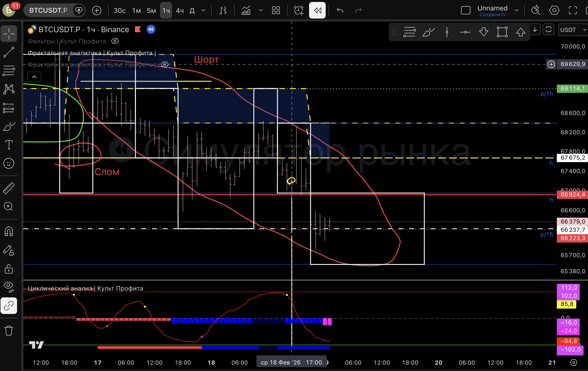Switch to the 4ч timeframe
Image resolution: width=588 pixels, height=371 pixels.
click(x=180, y=10)
